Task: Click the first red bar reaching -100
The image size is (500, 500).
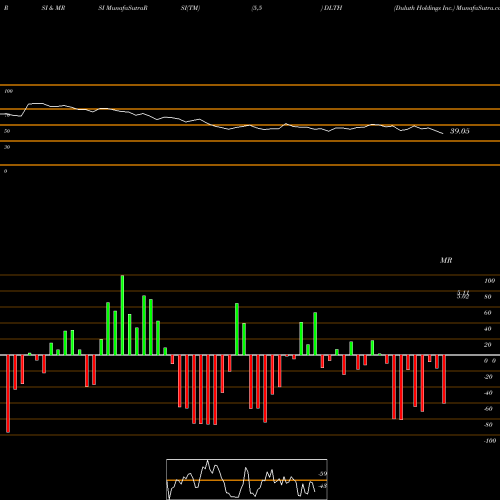Action: (x=8, y=394)
